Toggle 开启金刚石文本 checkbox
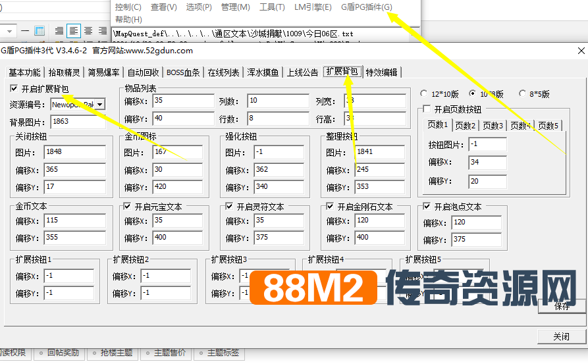Viewport: 588px width, 364px height. (x=330, y=206)
